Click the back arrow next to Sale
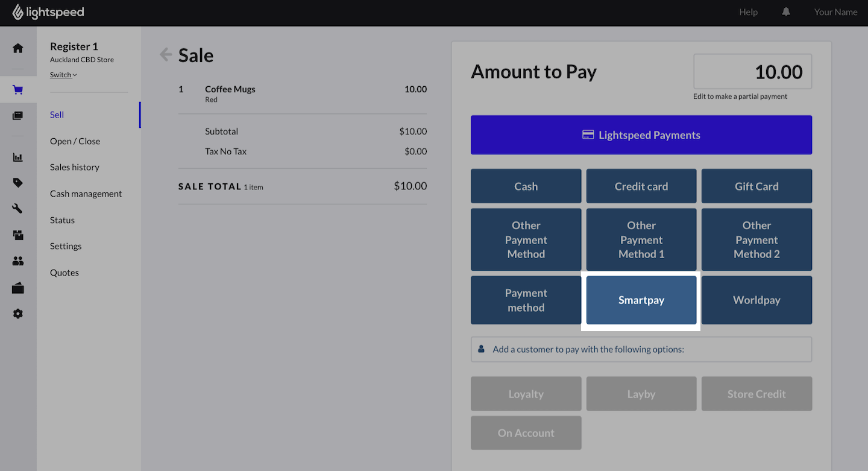Image resolution: width=868 pixels, height=471 pixels. click(165, 54)
